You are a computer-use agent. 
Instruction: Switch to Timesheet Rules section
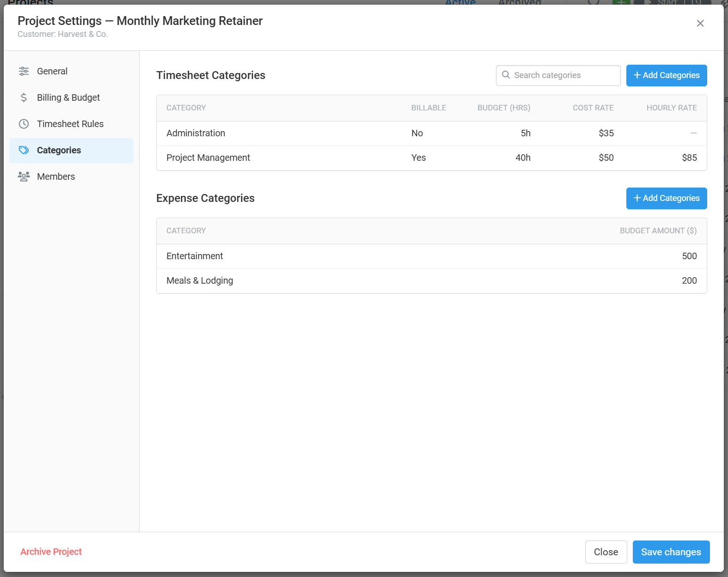[x=71, y=124]
